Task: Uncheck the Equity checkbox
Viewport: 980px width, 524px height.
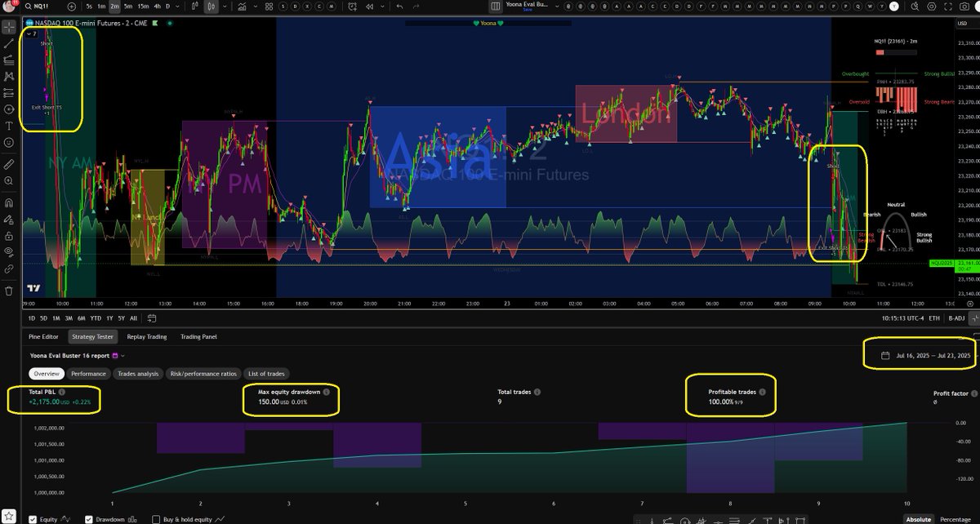Action: pyautogui.click(x=33, y=519)
